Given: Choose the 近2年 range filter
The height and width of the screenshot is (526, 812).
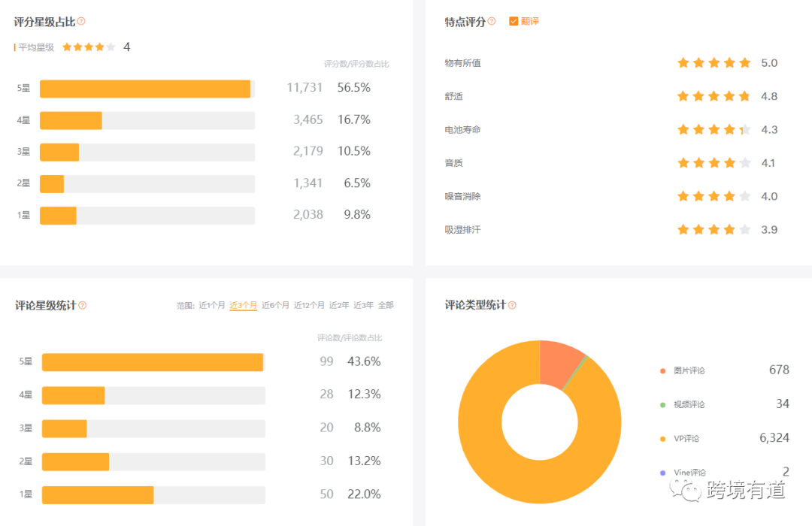Looking at the screenshot, I should (339, 305).
